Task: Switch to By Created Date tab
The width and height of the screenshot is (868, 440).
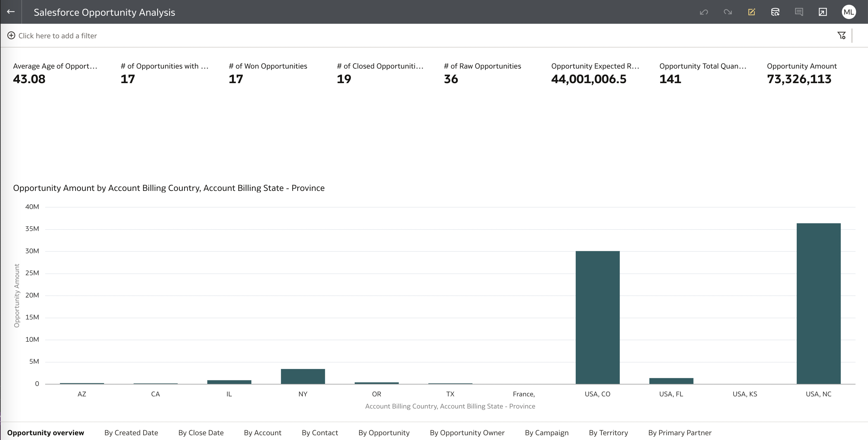Action: (131, 433)
